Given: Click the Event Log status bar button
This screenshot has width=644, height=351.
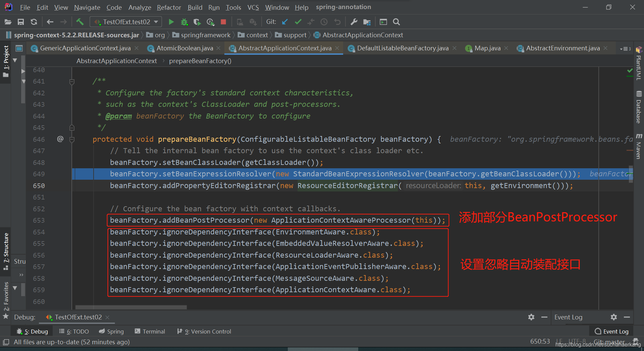Looking at the screenshot, I should [x=611, y=332].
